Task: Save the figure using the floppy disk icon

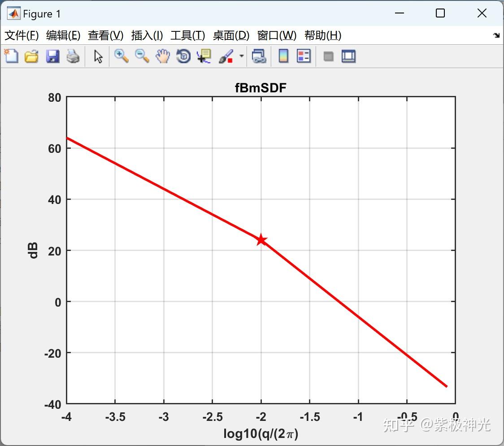Action: point(52,56)
